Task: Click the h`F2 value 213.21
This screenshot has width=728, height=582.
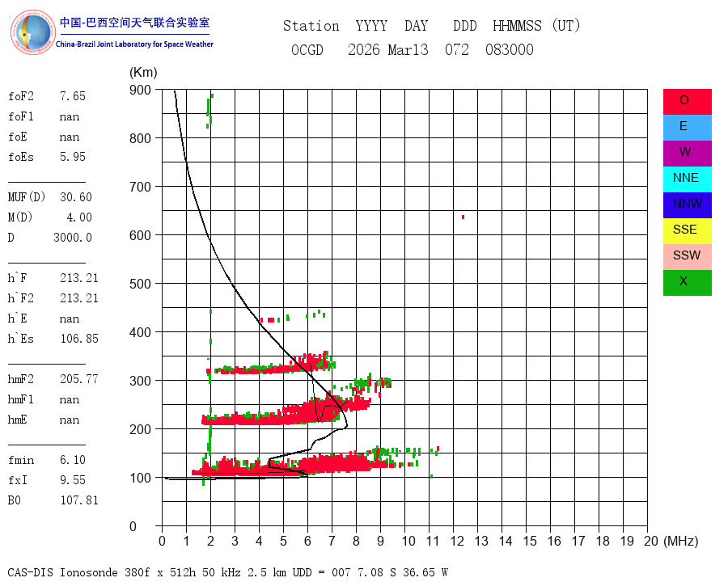Action: click(x=79, y=298)
